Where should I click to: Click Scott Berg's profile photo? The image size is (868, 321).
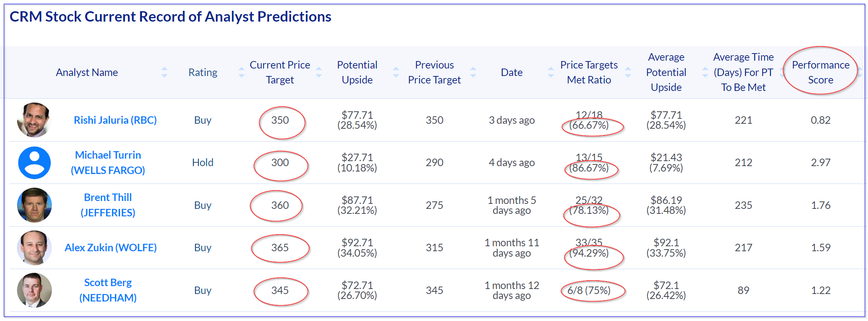coord(34,290)
